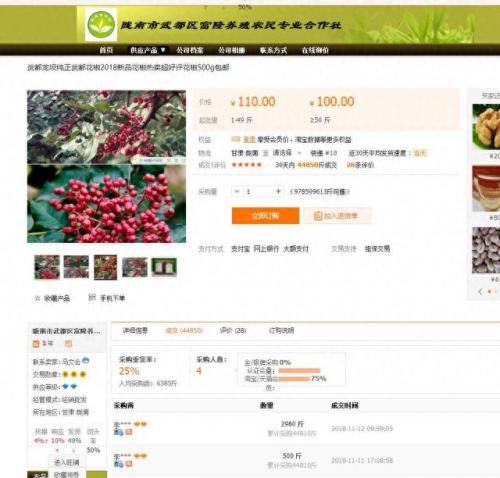Select the third highlighted product thumbnail
Image resolution: width=500 pixels, height=478 pixels.
pos(105,267)
